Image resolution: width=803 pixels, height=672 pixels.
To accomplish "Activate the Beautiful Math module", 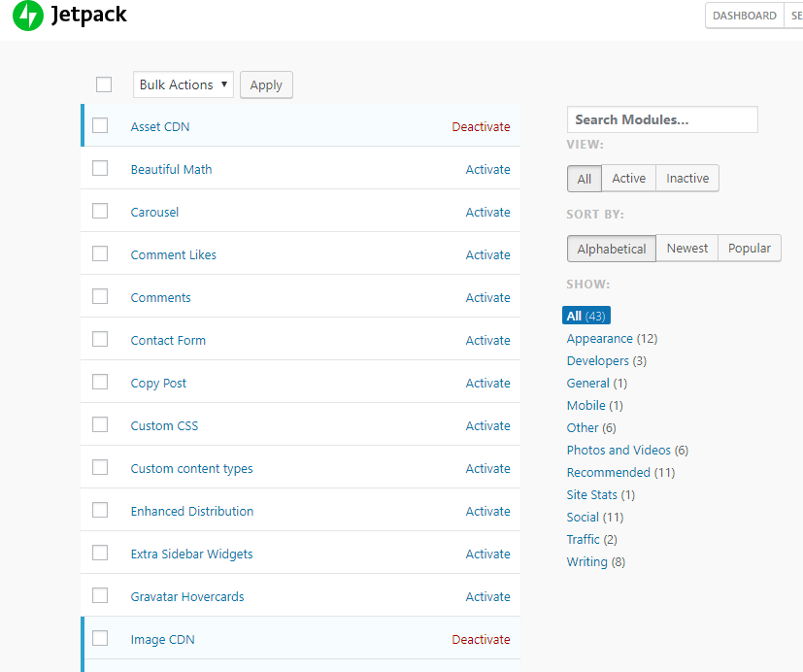I will pos(487,170).
